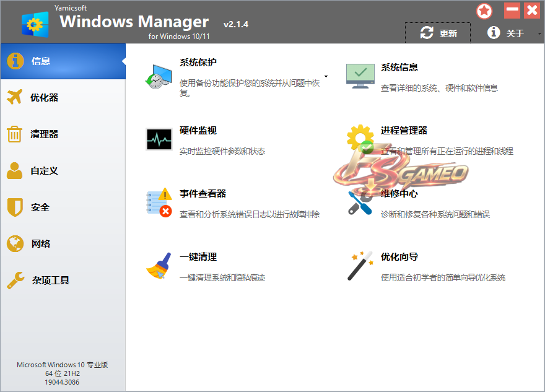Run 一键清理 title link

[198, 257]
